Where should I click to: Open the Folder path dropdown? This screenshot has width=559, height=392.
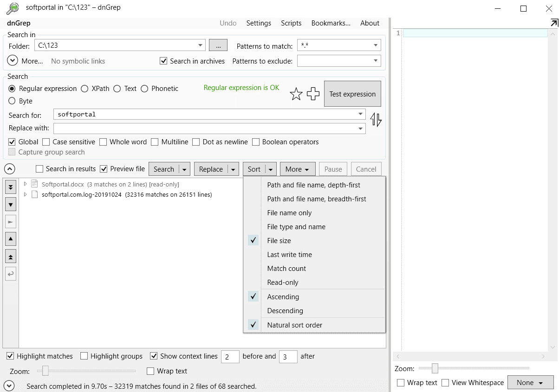tap(201, 45)
